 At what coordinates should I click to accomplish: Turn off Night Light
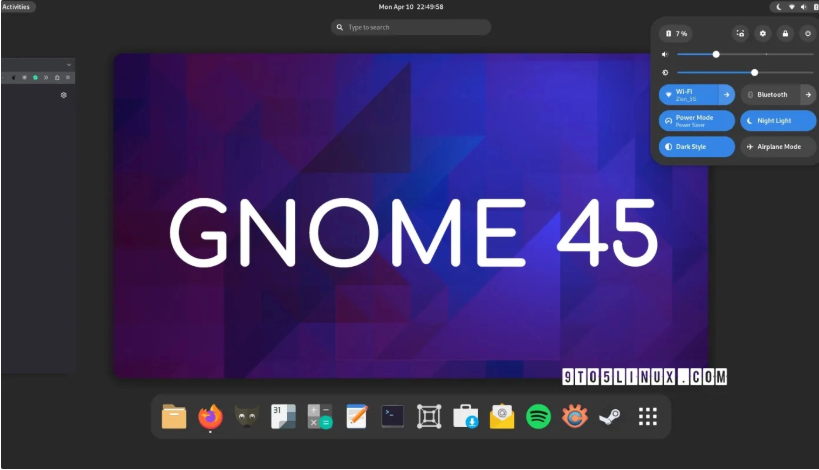(x=778, y=121)
